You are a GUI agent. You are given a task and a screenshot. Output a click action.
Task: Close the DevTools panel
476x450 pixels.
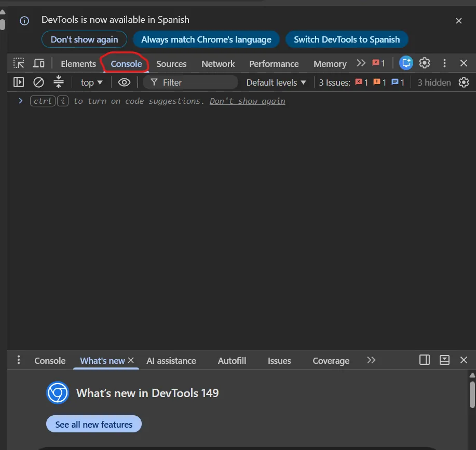coord(464,63)
